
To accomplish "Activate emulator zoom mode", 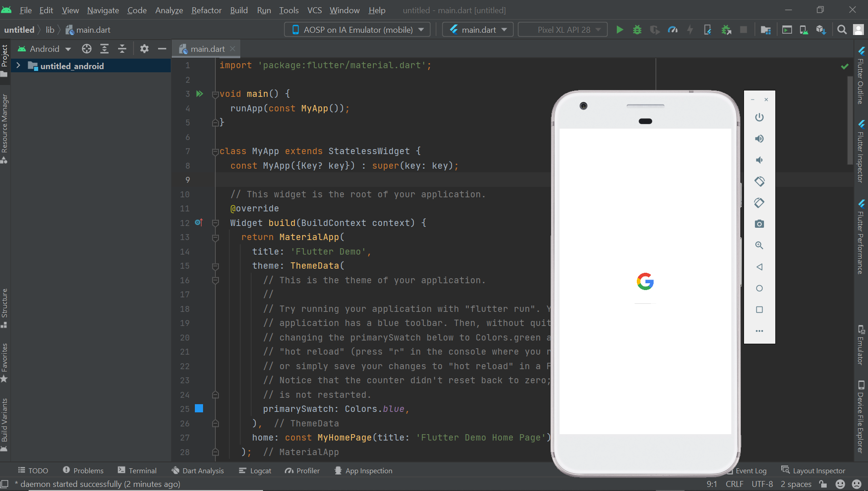I will point(759,245).
